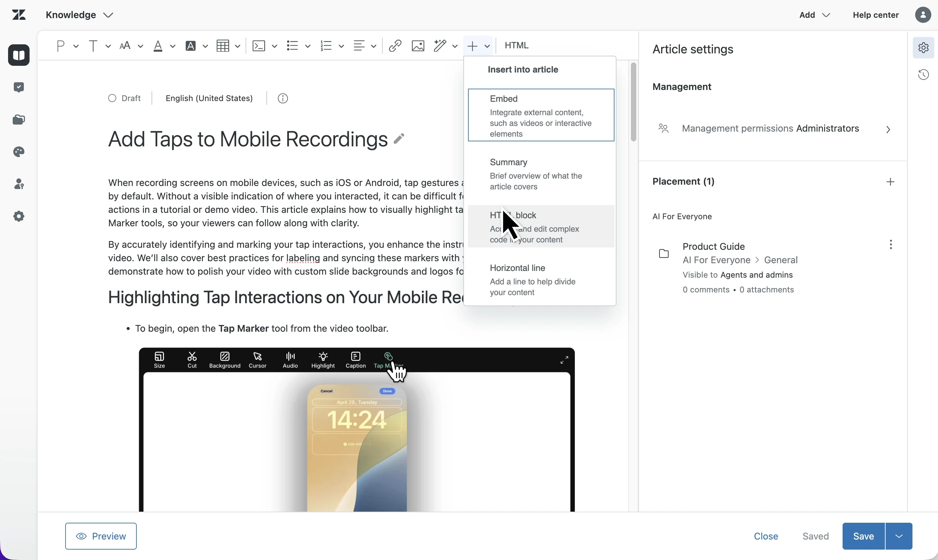Viewport: 938px width, 560px height.
Task: Click the info icon next to language
Action: click(283, 98)
